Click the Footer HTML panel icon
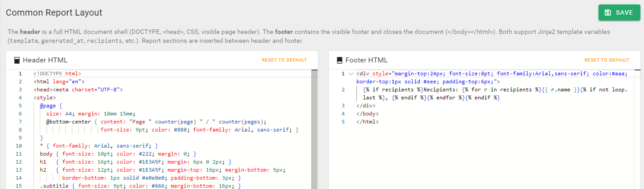 click(339, 60)
